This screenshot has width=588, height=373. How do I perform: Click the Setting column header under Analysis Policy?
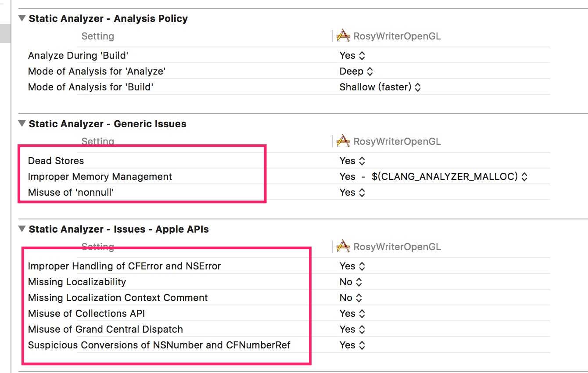(x=97, y=36)
